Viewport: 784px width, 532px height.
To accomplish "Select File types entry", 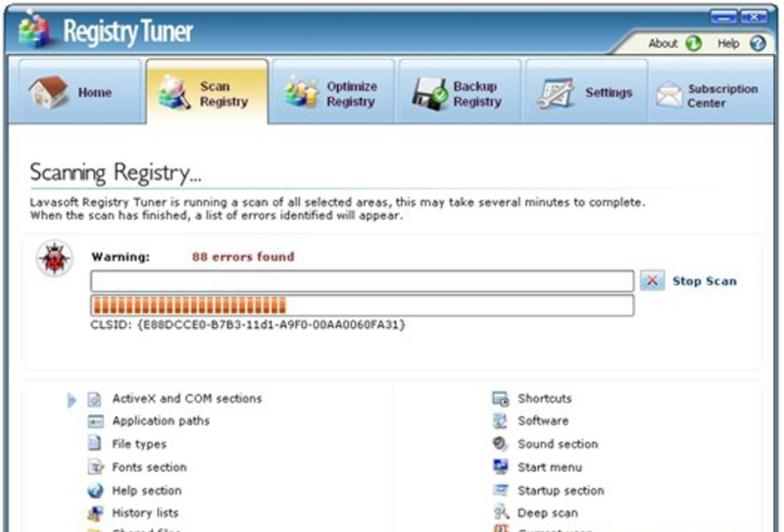I will [139, 444].
